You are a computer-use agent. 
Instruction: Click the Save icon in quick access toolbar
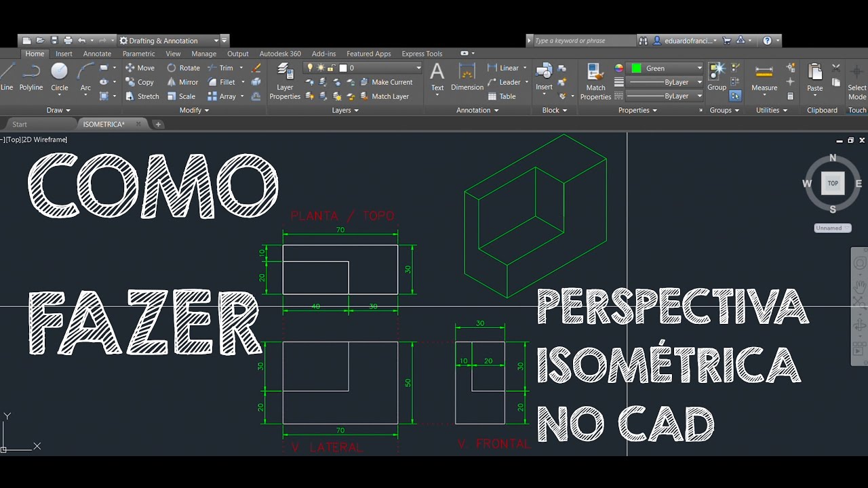[x=54, y=41]
